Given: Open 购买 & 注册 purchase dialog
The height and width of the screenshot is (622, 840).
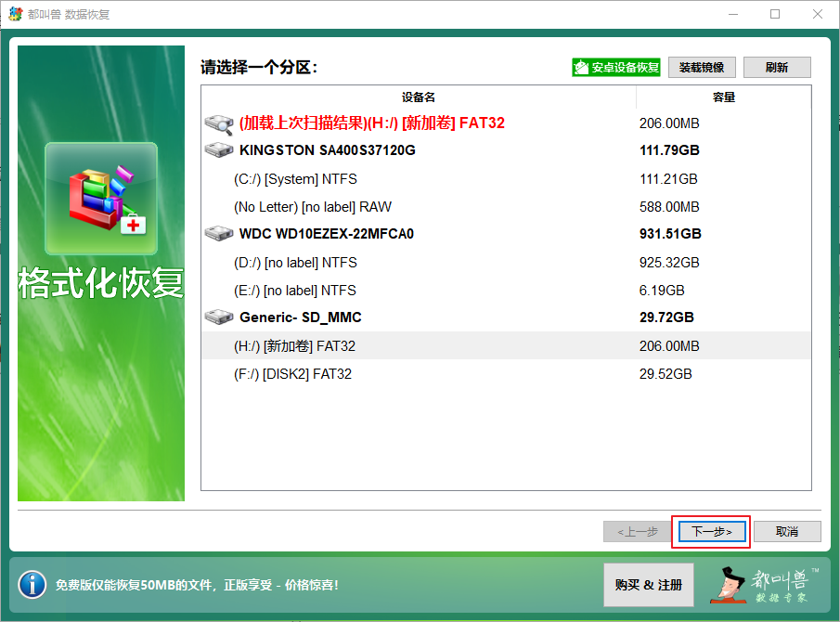Looking at the screenshot, I should 649,585.
